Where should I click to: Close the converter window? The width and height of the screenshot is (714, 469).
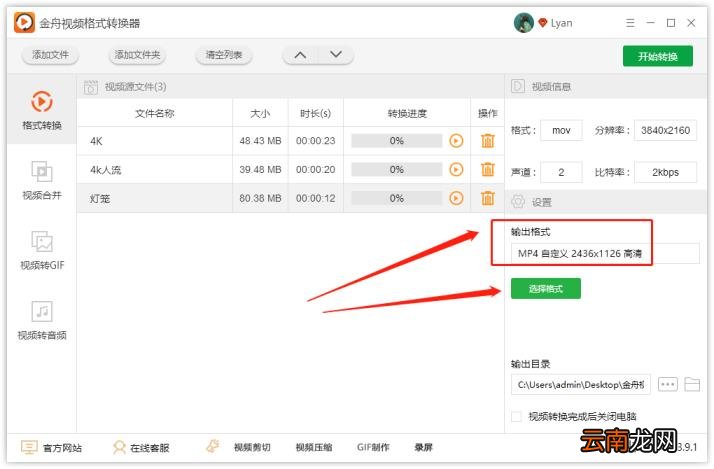pos(691,23)
